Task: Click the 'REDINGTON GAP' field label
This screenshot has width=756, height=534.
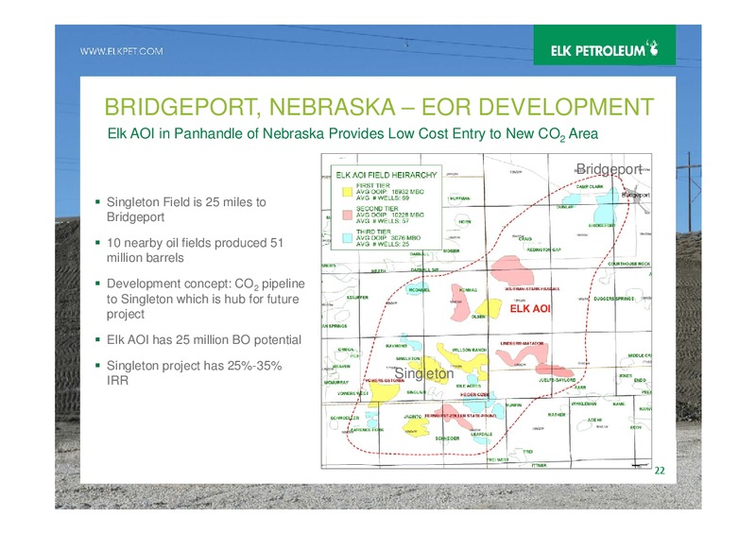Action: tap(544, 250)
